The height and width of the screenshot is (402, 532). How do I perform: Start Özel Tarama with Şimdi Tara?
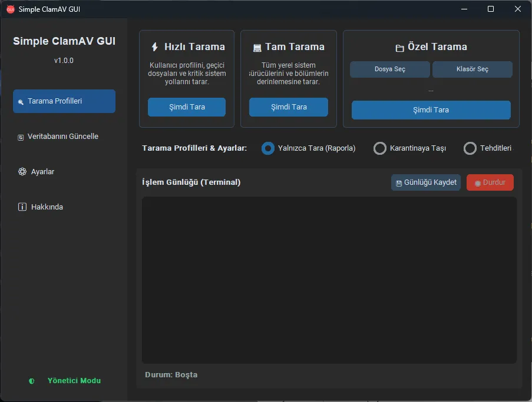[x=431, y=110]
